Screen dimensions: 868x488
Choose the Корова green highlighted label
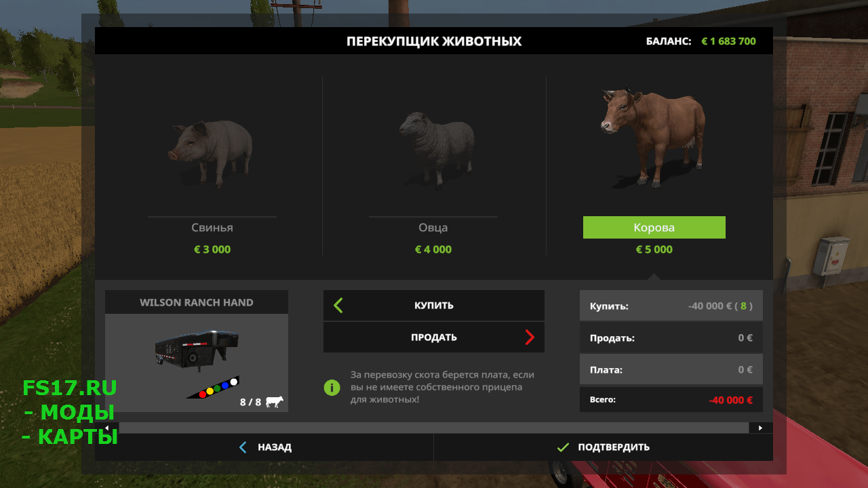coord(654,228)
